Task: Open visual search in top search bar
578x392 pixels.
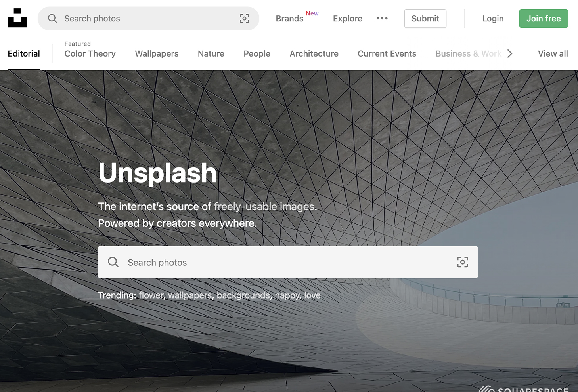Action: pos(245,19)
